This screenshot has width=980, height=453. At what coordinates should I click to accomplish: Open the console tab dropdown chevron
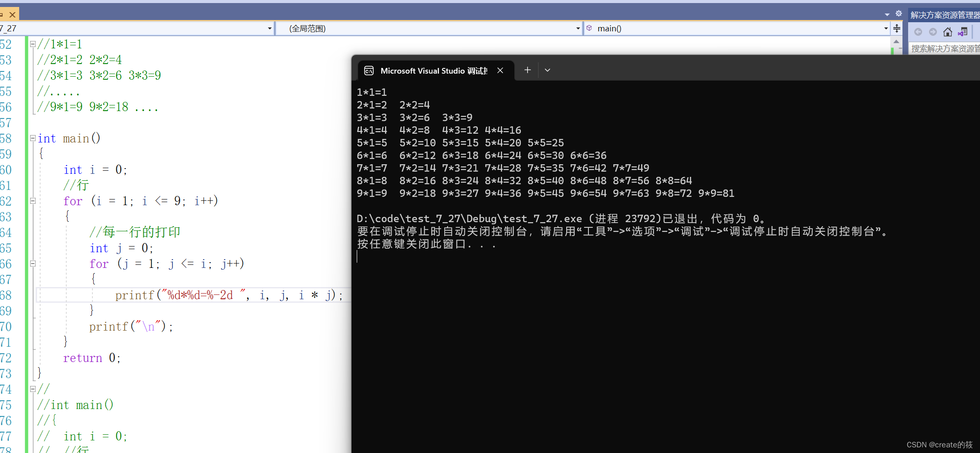click(547, 70)
